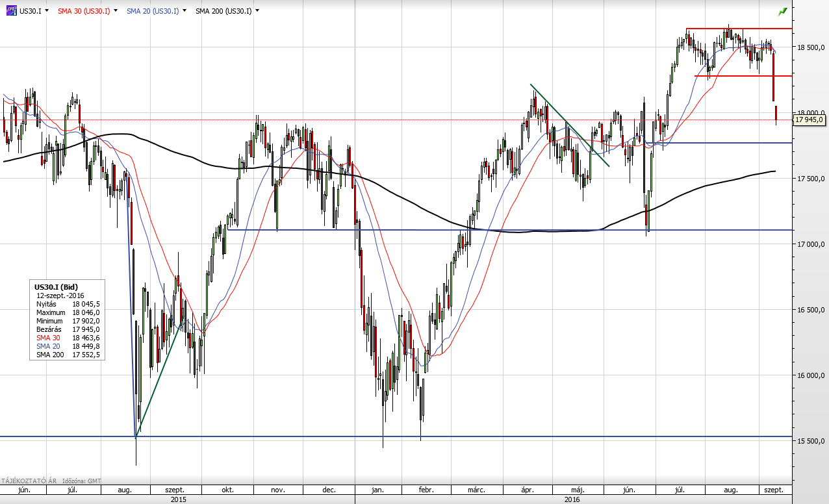
Task: Open the US30.I instrument dropdown arrow
Action: pyautogui.click(x=47, y=11)
